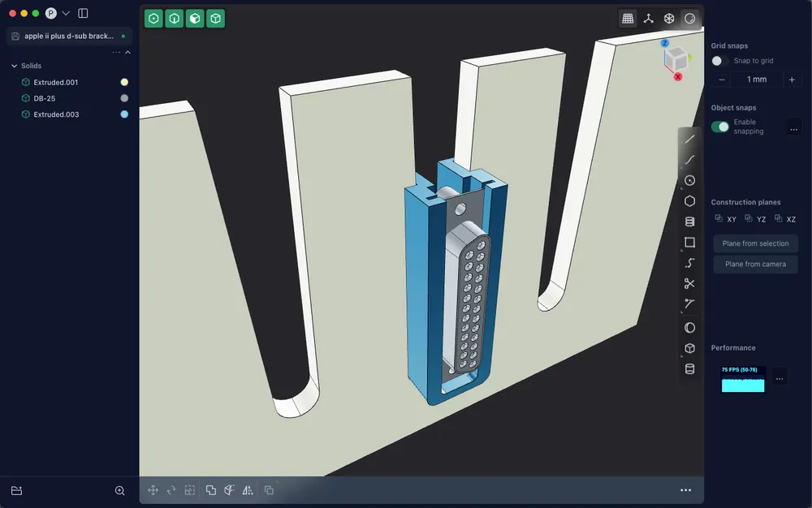Select the Sphere tool

point(689,328)
